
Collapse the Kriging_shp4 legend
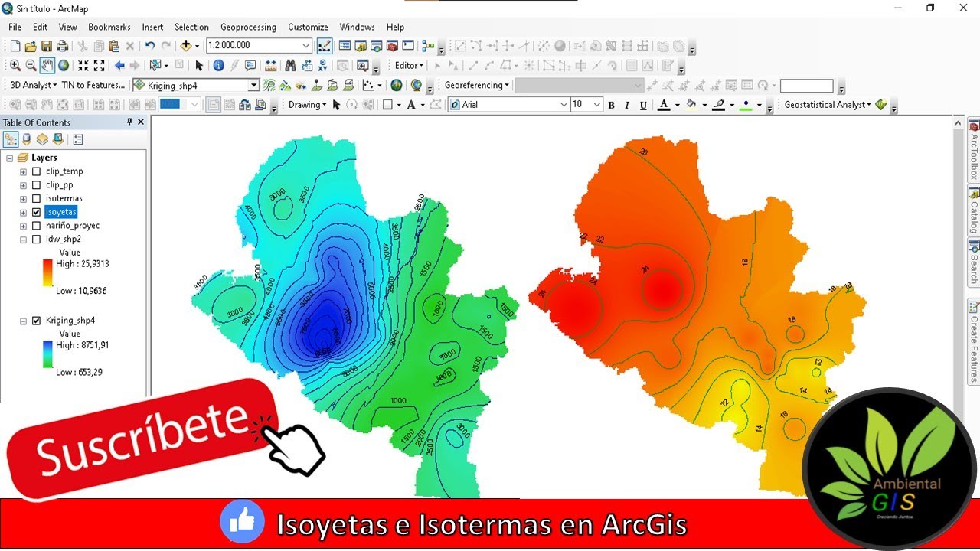point(23,321)
